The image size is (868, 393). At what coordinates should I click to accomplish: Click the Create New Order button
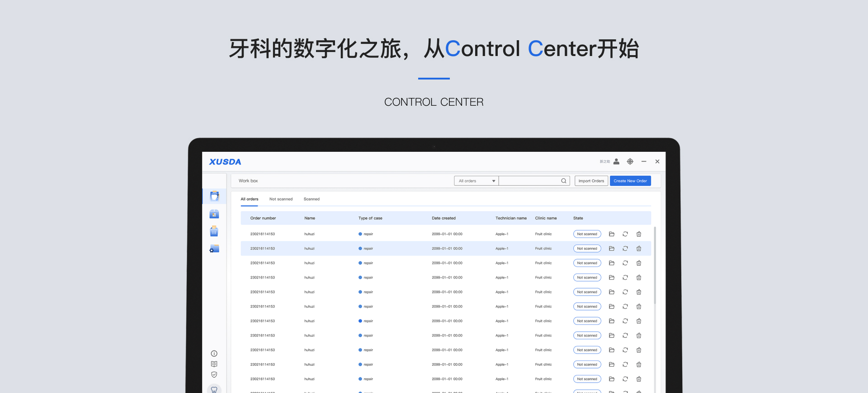tap(630, 181)
